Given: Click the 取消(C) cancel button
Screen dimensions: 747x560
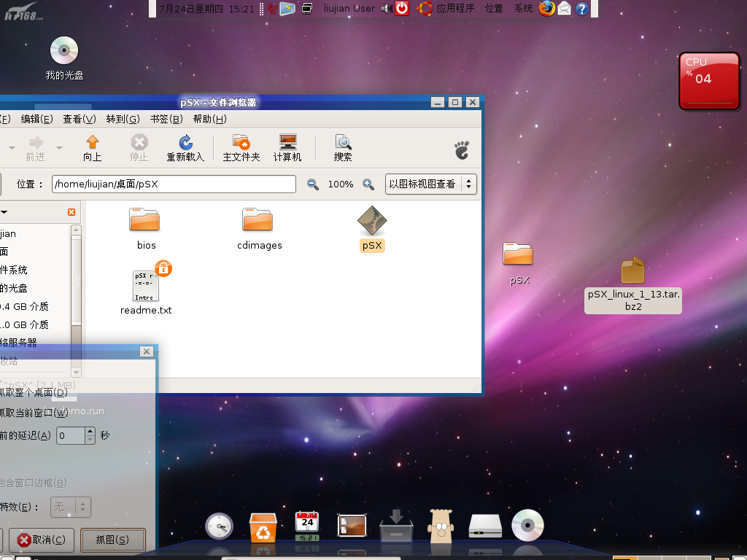Looking at the screenshot, I should point(42,540).
